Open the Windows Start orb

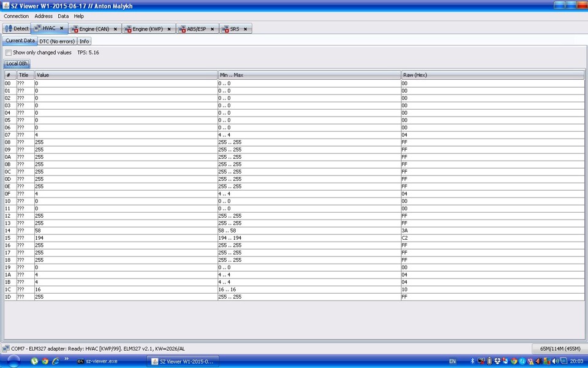(x=13, y=361)
